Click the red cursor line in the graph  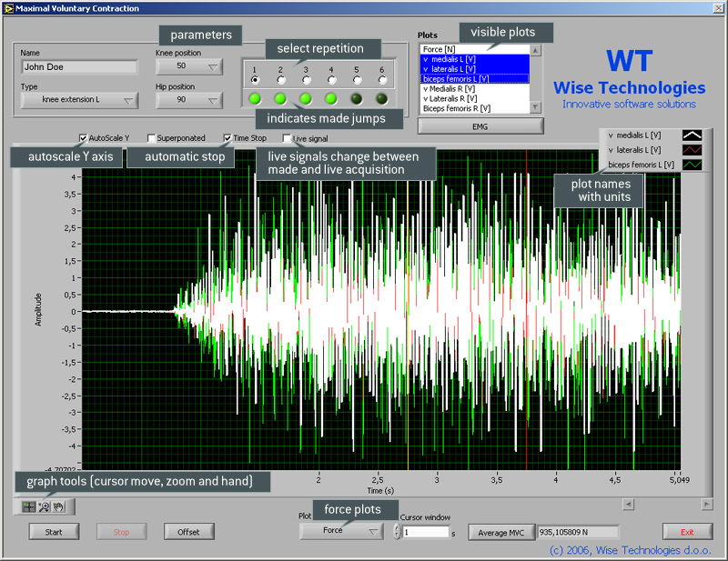point(526,309)
